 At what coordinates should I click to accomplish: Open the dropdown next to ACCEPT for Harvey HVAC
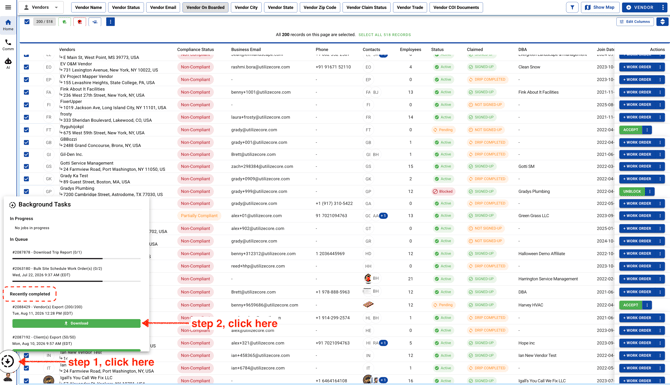pyautogui.click(x=647, y=305)
